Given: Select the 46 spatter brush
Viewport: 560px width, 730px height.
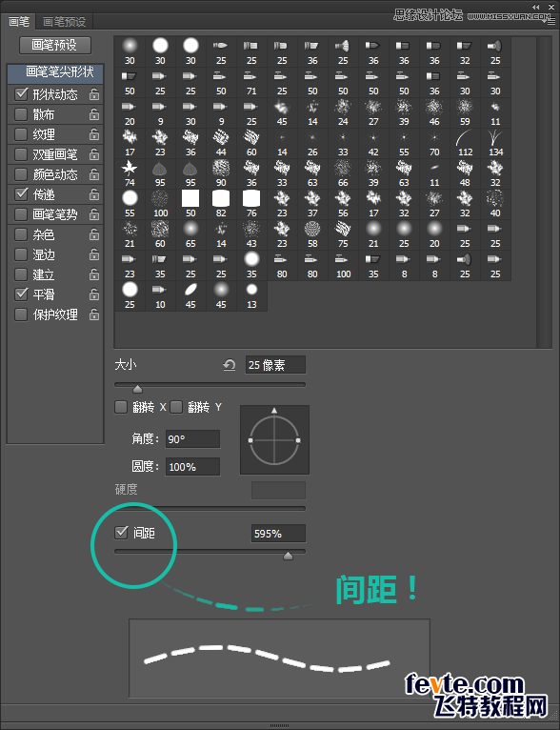Looking at the screenshot, I should (x=434, y=113).
